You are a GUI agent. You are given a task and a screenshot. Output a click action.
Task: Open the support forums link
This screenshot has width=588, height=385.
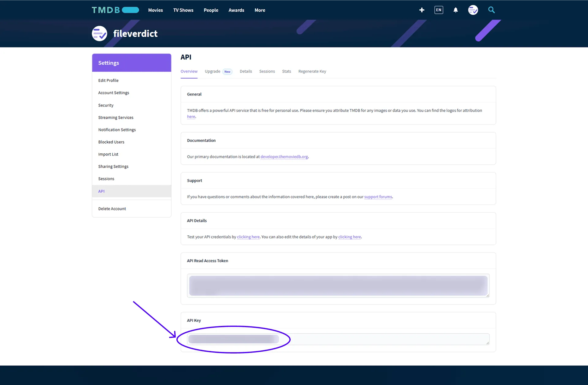click(x=378, y=197)
